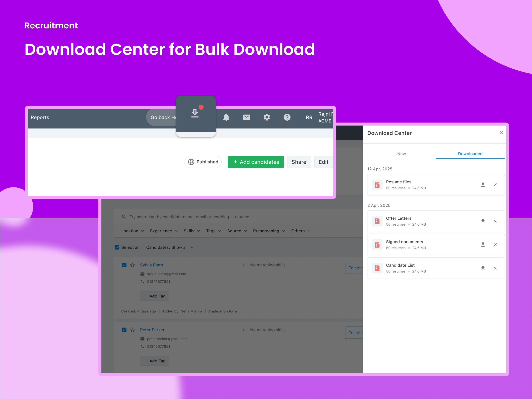This screenshot has width=532, height=399.
Task: Close the Download Center panel
Action: (x=502, y=133)
